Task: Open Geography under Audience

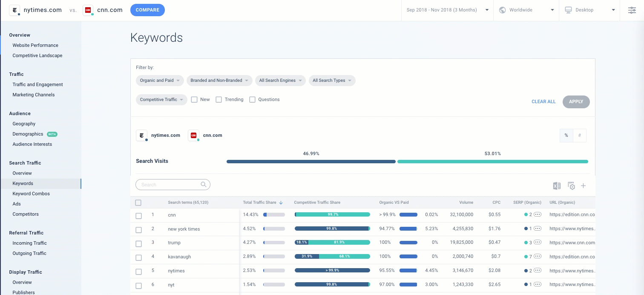Action: (x=24, y=124)
